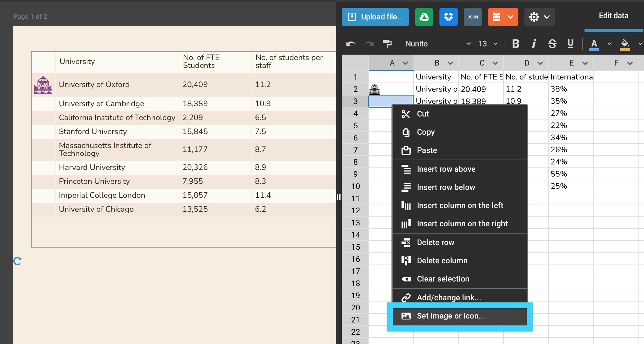Select row 10 header in spreadsheet
The height and width of the screenshot is (344, 644).
[355, 186]
